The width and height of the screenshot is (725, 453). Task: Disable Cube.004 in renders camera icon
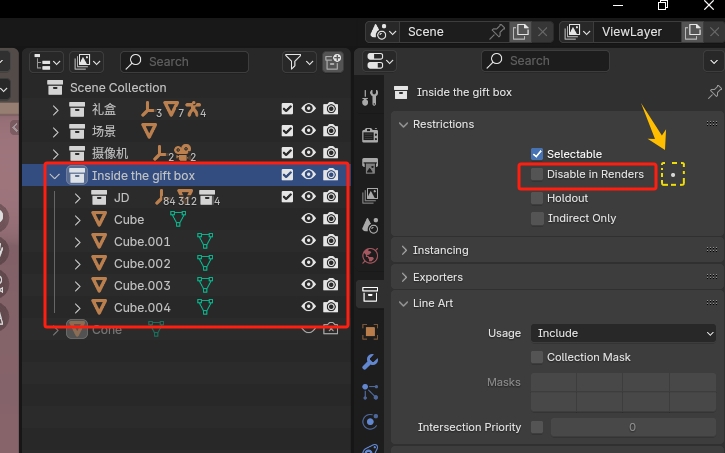330,307
